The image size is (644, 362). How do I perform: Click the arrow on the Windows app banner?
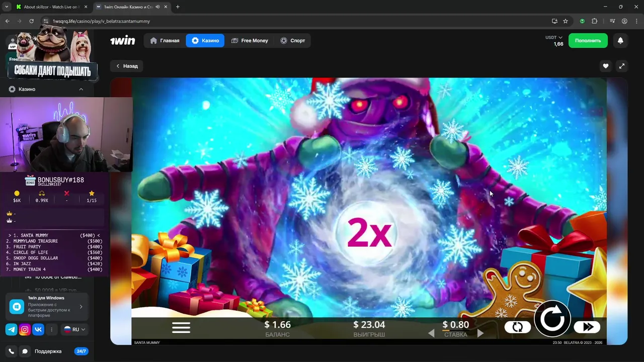[81, 306]
